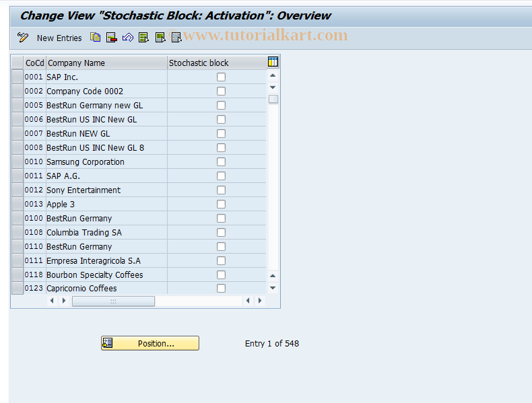
Task: Toggle Stochastic block for Empresa Interagricola S.A
Action: [221, 260]
